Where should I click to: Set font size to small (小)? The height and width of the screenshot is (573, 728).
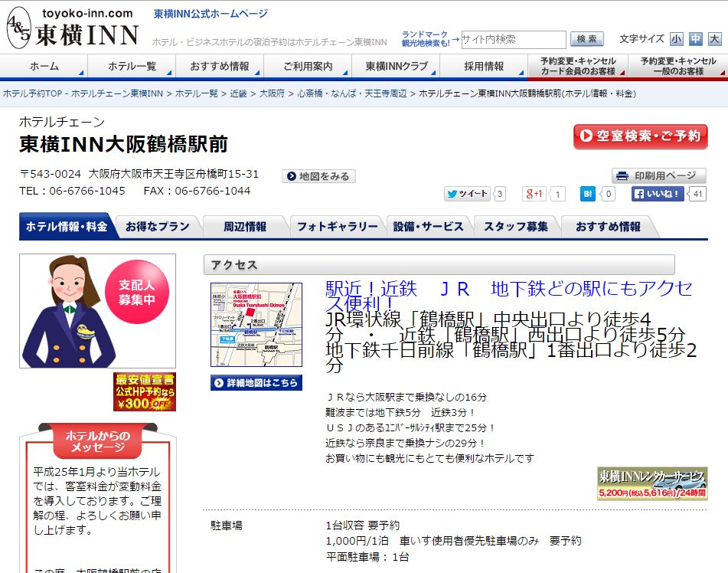(x=676, y=39)
